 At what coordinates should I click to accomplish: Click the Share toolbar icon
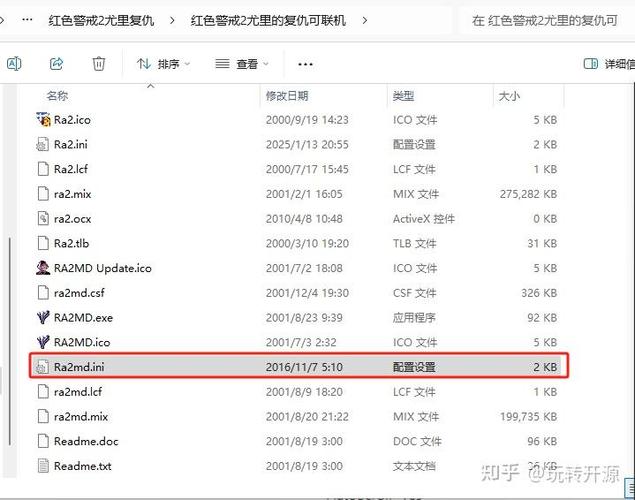[56, 64]
